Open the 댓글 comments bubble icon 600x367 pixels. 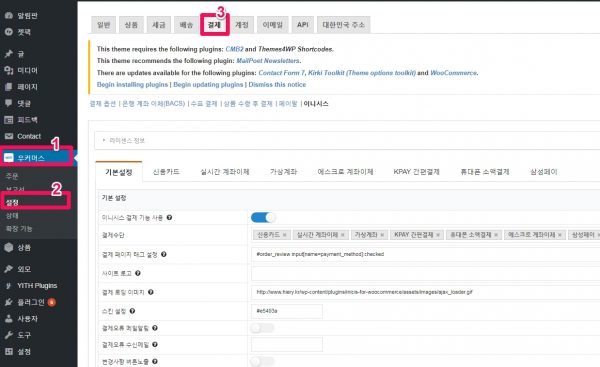click(x=8, y=103)
